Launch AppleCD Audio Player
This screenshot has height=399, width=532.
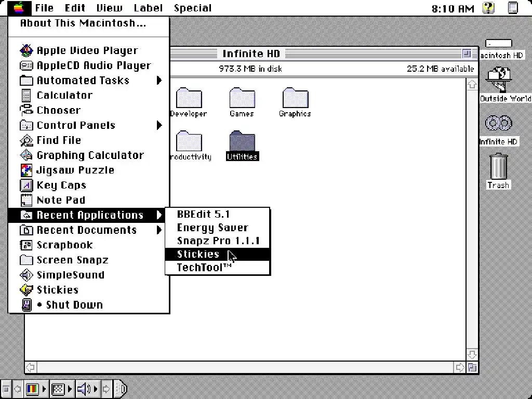[x=88, y=65]
